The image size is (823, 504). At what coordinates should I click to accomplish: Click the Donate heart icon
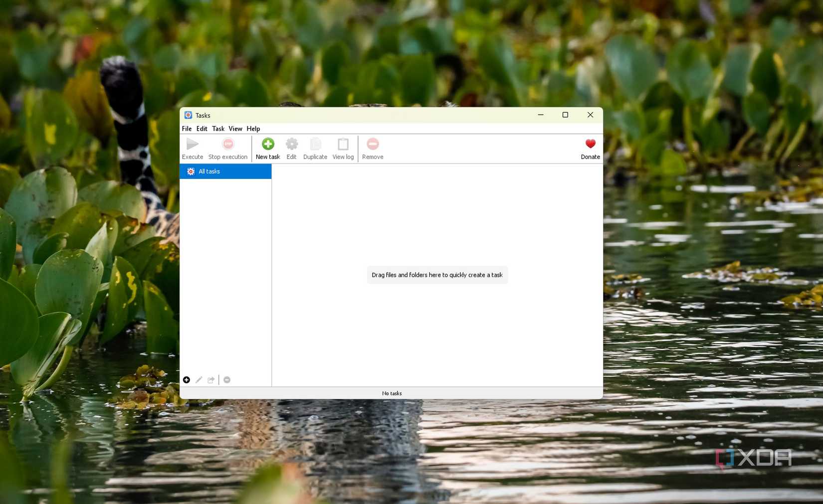(x=590, y=144)
